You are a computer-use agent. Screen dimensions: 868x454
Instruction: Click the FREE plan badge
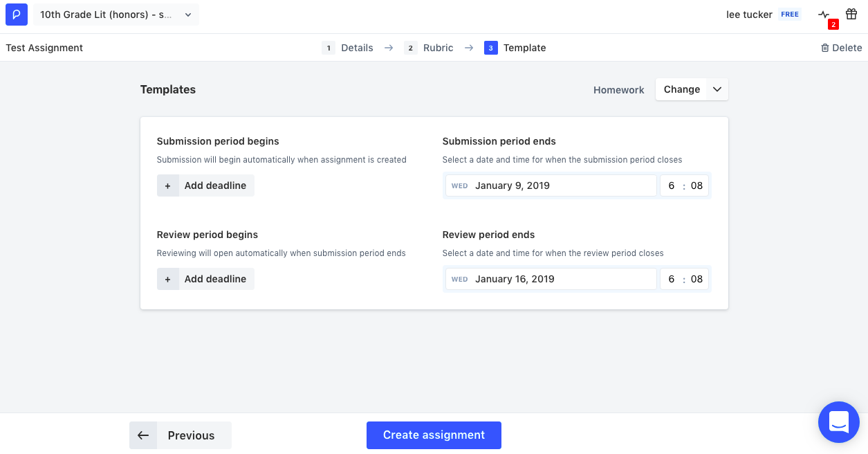tap(789, 15)
